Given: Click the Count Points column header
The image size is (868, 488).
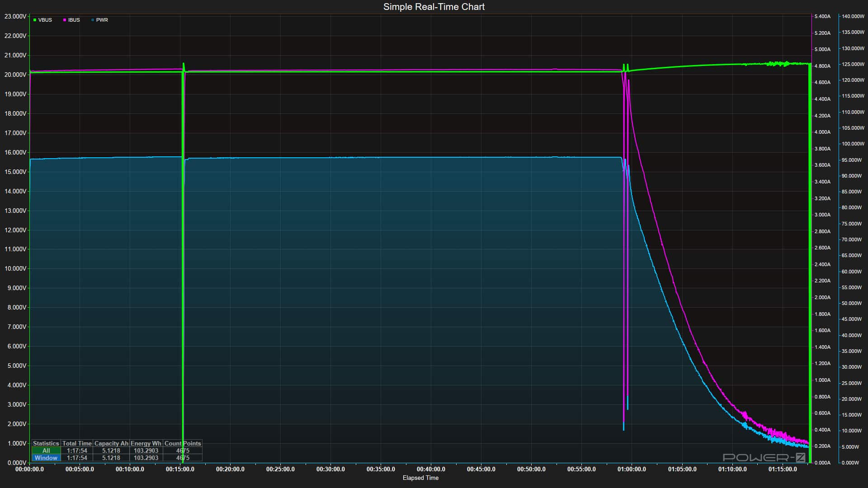Looking at the screenshot, I should pyautogui.click(x=183, y=443).
